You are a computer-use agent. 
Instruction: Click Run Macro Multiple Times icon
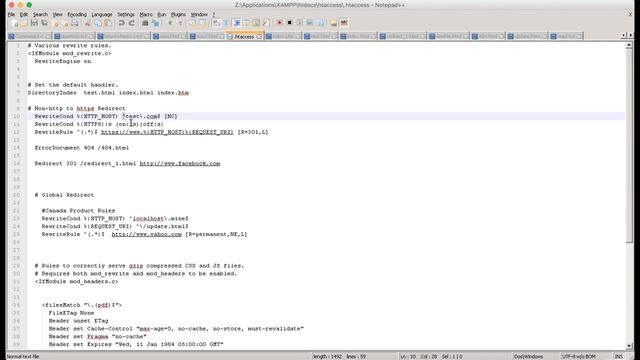click(310, 23)
